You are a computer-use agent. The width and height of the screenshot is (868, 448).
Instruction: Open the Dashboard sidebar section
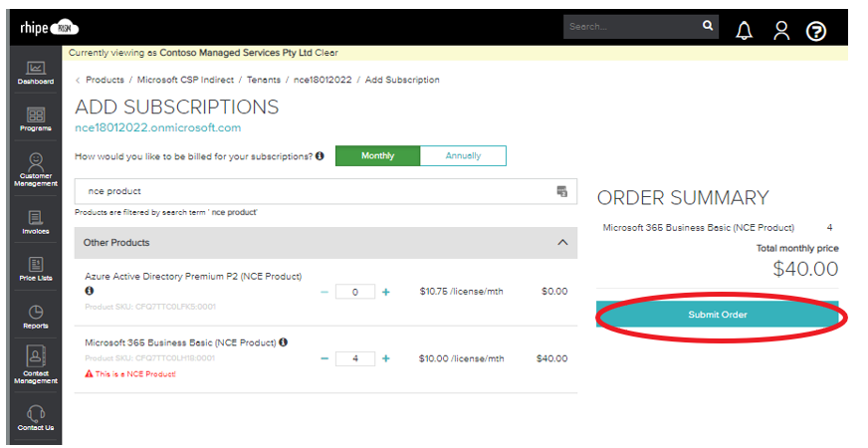tap(36, 73)
